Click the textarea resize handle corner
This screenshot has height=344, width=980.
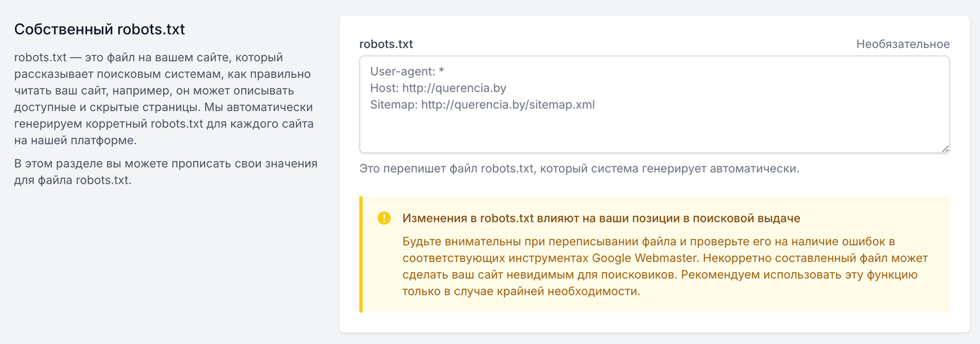(945, 149)
